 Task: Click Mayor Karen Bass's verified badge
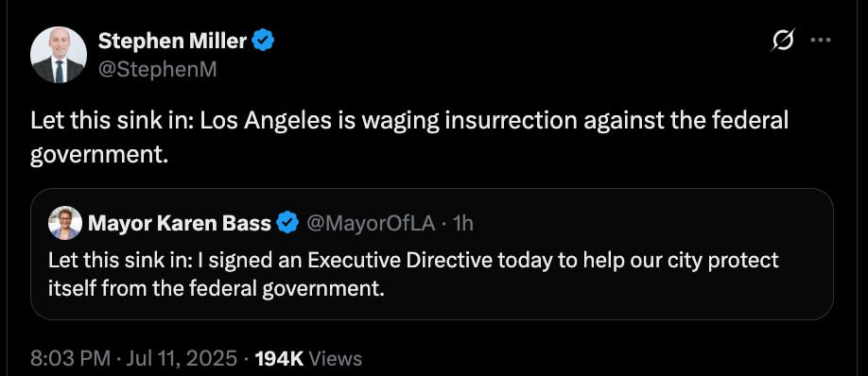point(287,223)
